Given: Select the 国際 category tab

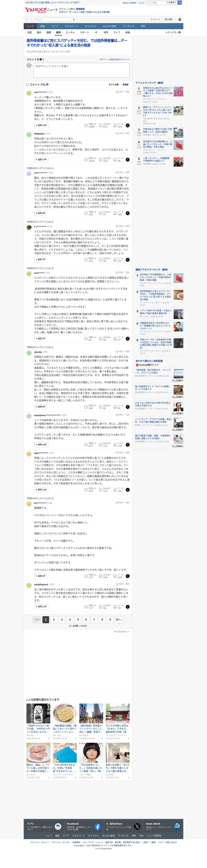Looking at the screenshot, I should (x=49, y=33).
